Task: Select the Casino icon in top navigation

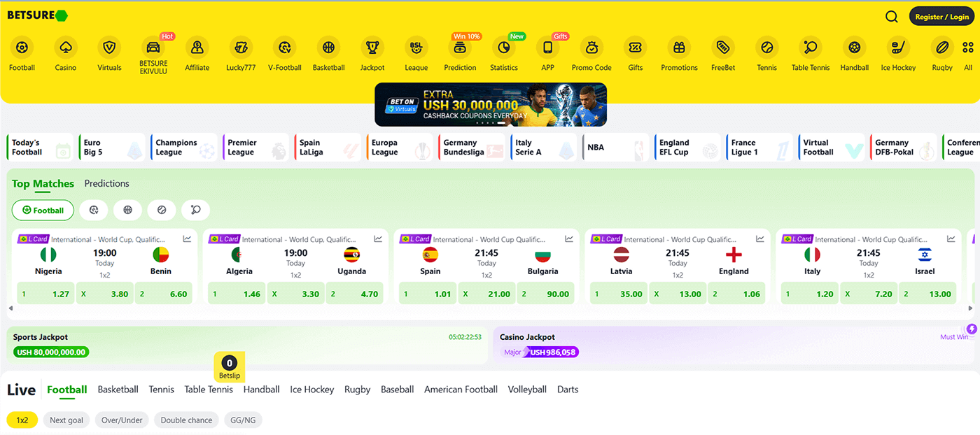Action: [65, 48]
